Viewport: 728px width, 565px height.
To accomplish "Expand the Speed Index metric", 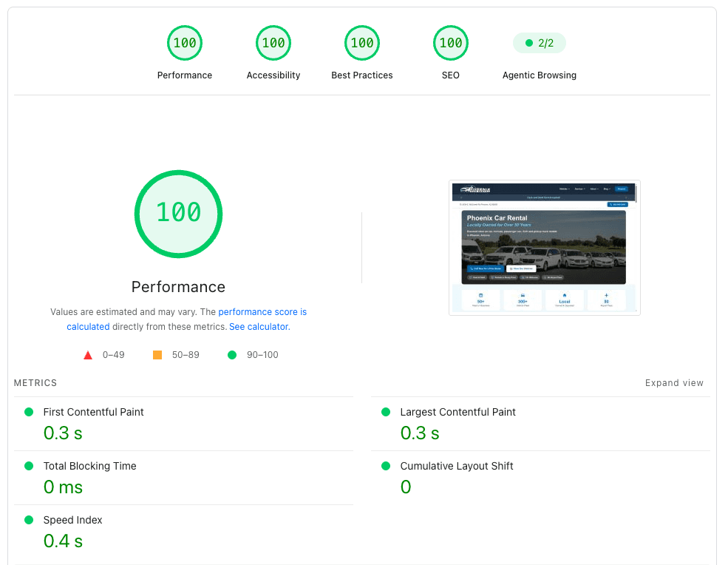I will 183,532.
